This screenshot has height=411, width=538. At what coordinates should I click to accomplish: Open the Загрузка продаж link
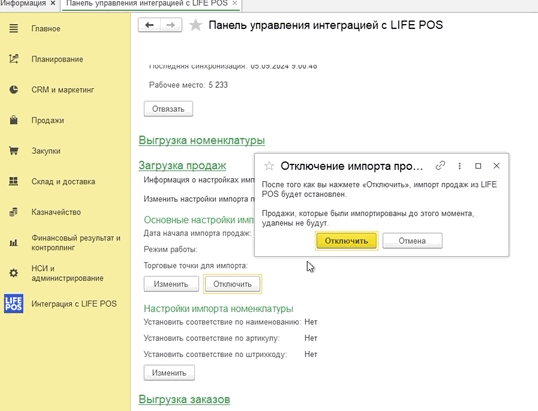pos(182,165)
